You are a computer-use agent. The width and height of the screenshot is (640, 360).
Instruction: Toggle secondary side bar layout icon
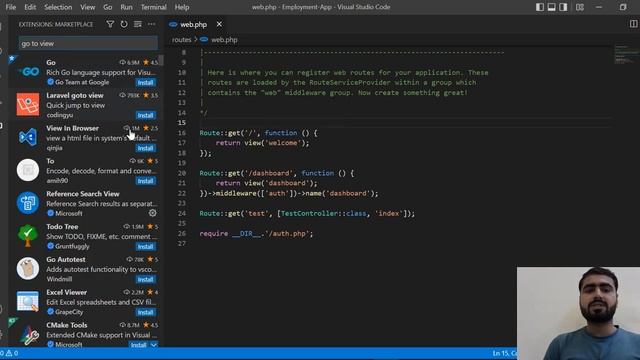[563, 7]
